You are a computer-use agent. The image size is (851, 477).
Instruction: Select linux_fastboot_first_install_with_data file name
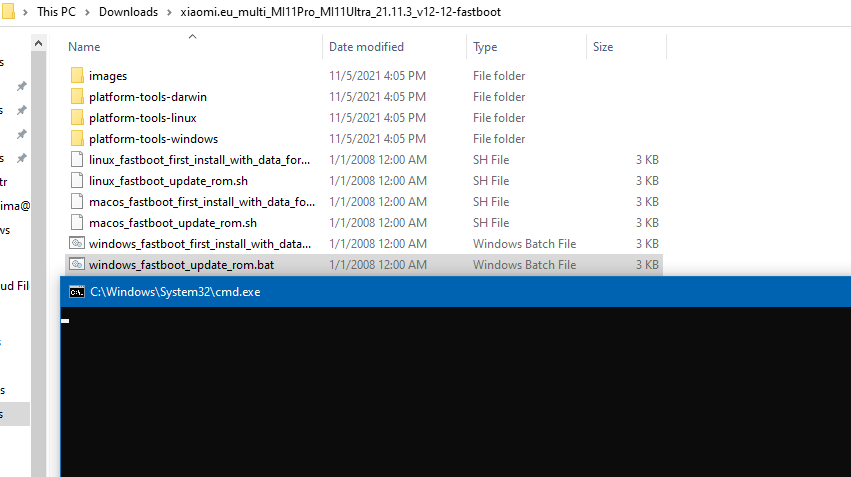pos(200,160)
